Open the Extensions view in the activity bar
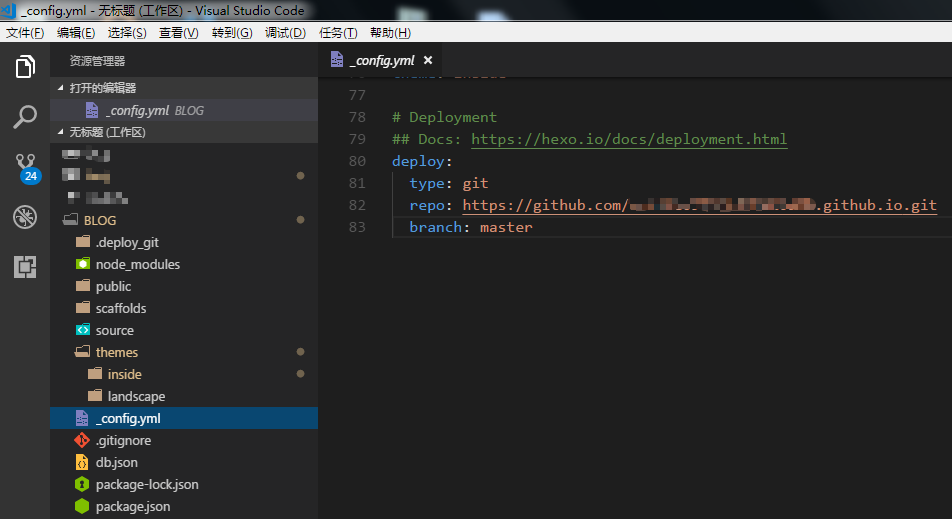952x519 pixels. point(25,267)
